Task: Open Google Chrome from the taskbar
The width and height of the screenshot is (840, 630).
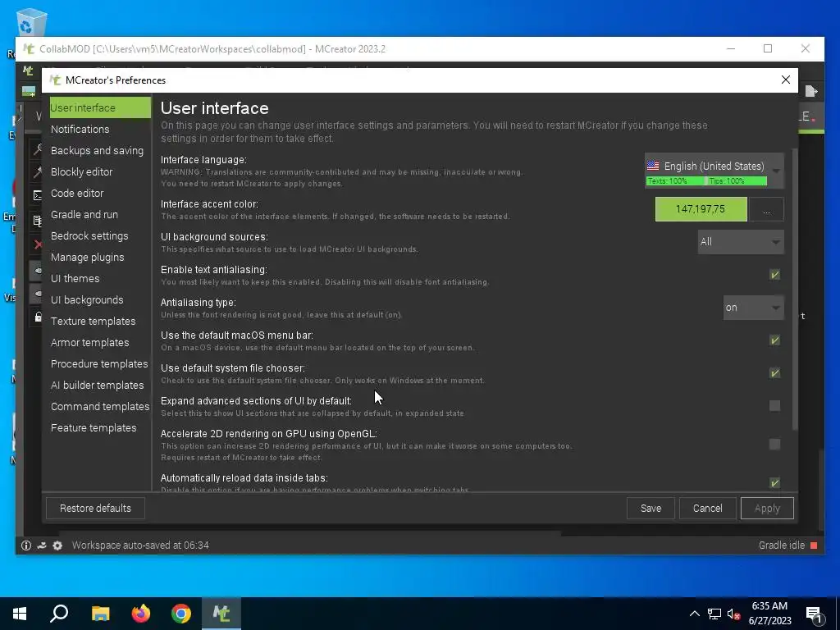Action: tap(181, 614)
